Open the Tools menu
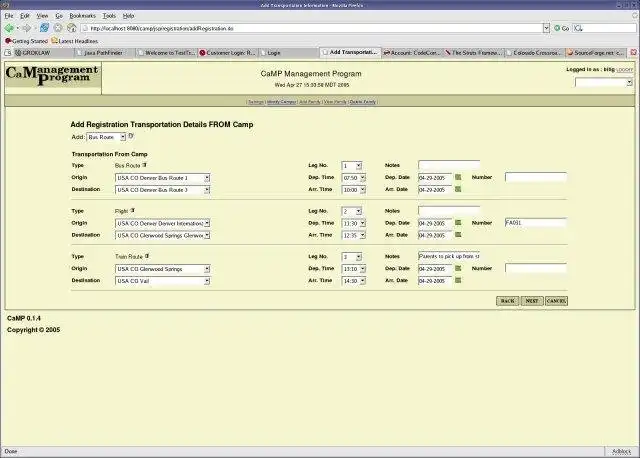Viewport: 640px width, 458px height. tap(109, 16)
